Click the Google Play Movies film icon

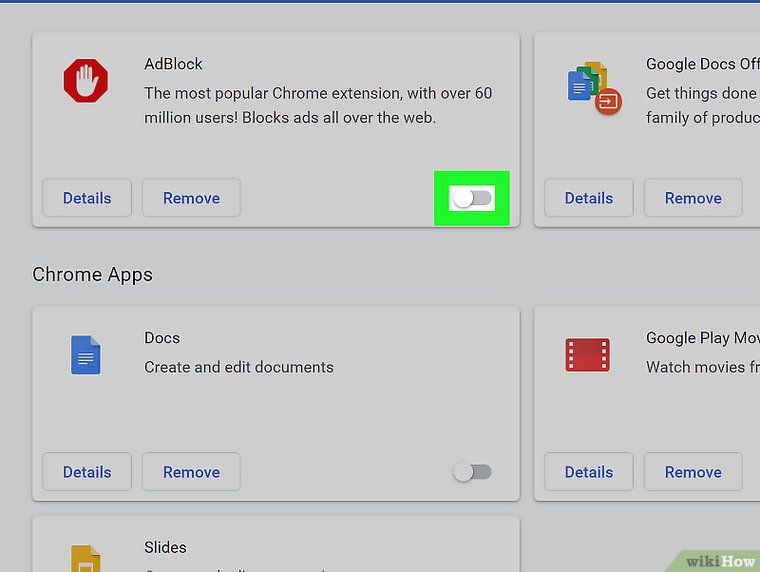587,355
